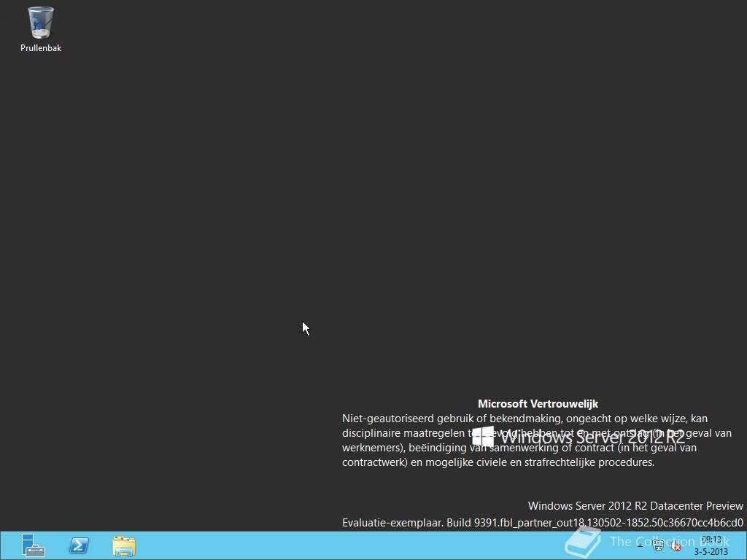The height and width of the screenshot is (560, 747).
Task: Open the clock showing 09:13 and 3-5-2013
Action: 711,545
